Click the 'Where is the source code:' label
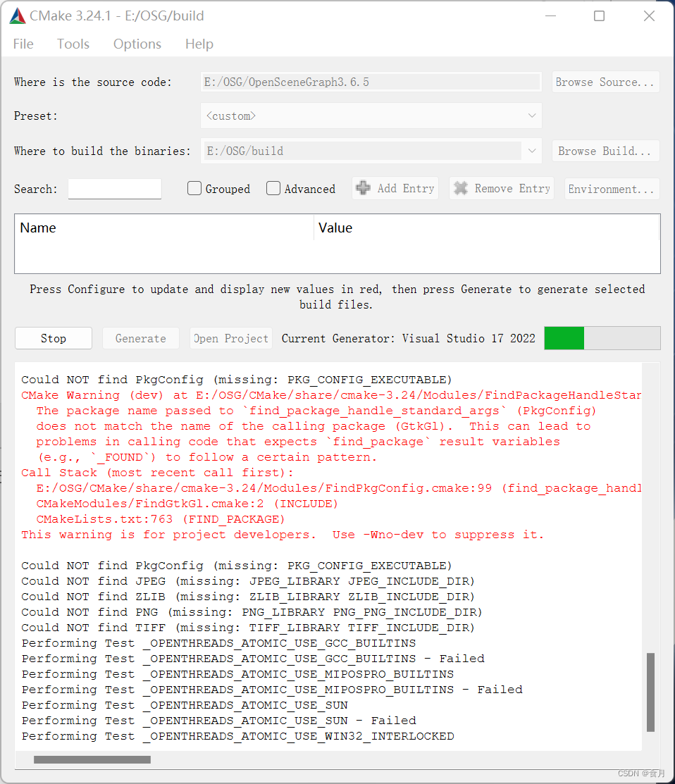 coord(93,82)
